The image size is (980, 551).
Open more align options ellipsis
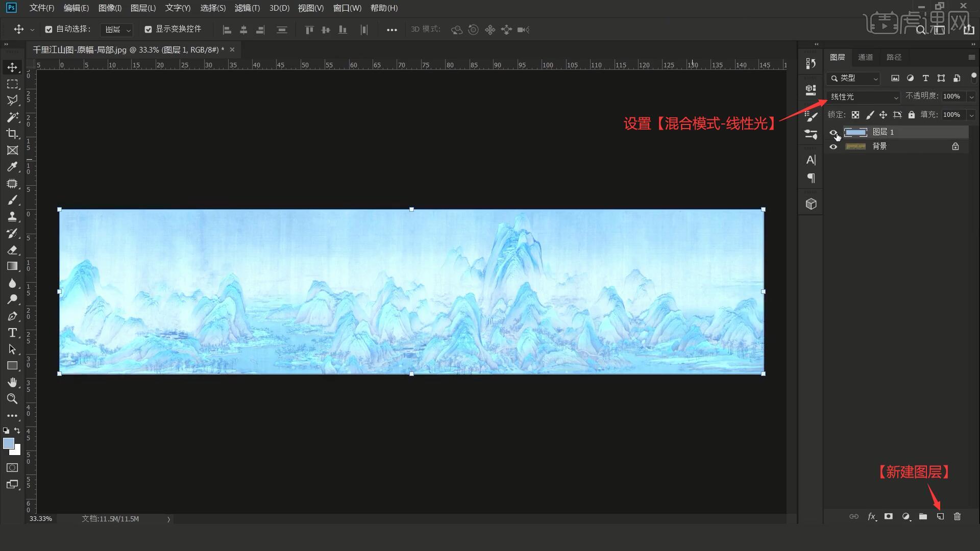[x=391, y=30]
